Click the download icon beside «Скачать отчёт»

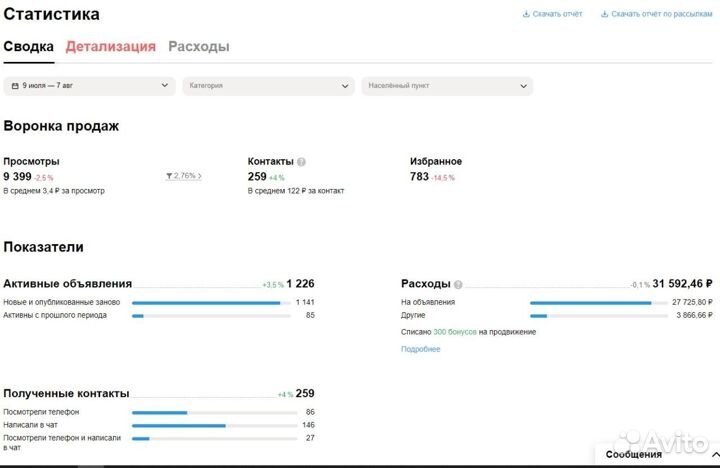point(526,15)
